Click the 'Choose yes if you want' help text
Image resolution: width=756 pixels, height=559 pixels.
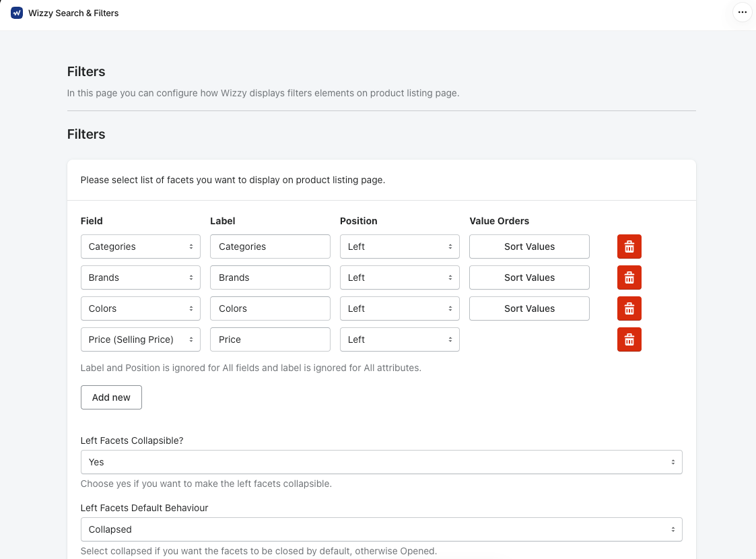206,484
